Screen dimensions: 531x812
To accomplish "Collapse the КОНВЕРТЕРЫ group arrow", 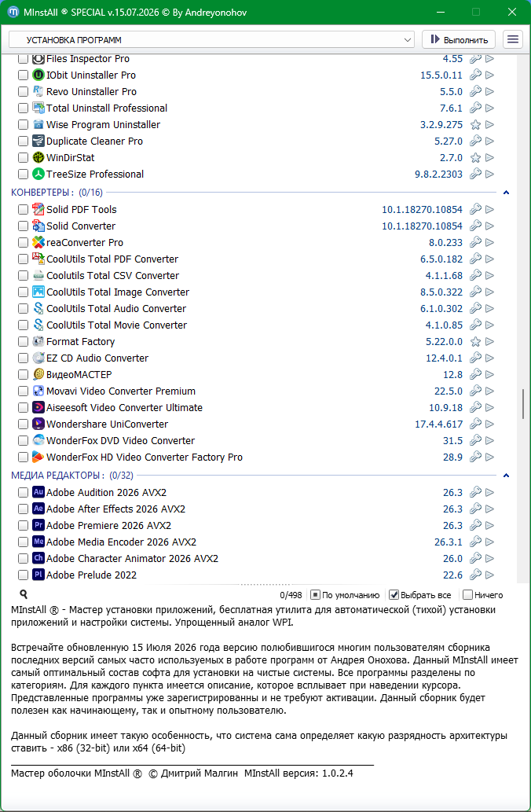I will point(507,193).
